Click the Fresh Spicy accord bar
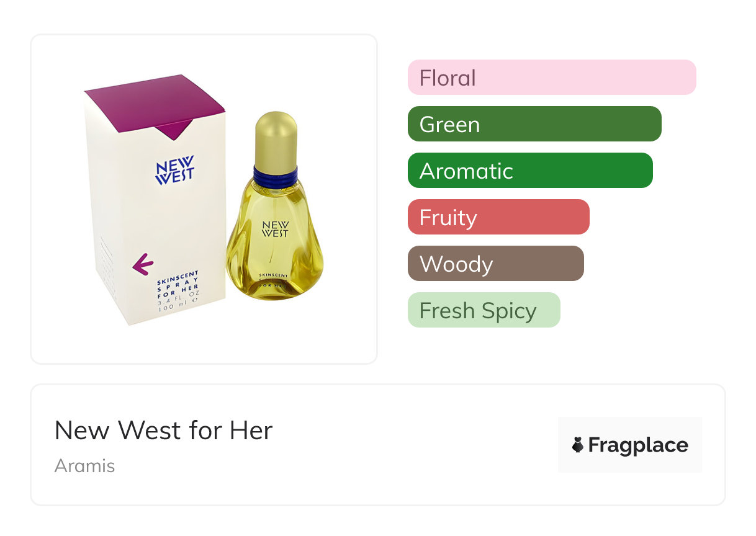Image resolution: width=756 pixels, height=536 pixels. pyautogui.click(x=484, y=310)
